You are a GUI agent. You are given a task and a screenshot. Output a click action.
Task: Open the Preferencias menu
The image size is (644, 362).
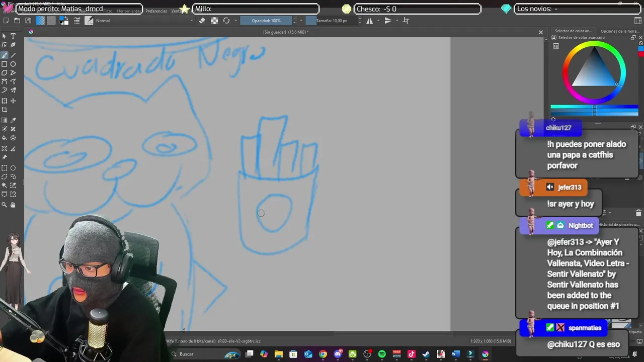click(156, 11)
